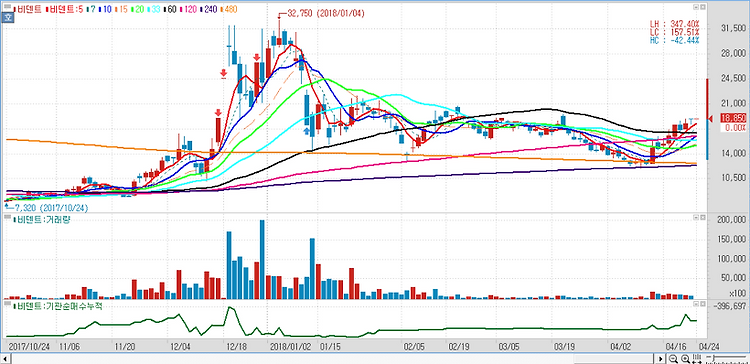Click the 02/05 date axis label
This screenshot has width=750, height=364.
[x=414, y=346]
